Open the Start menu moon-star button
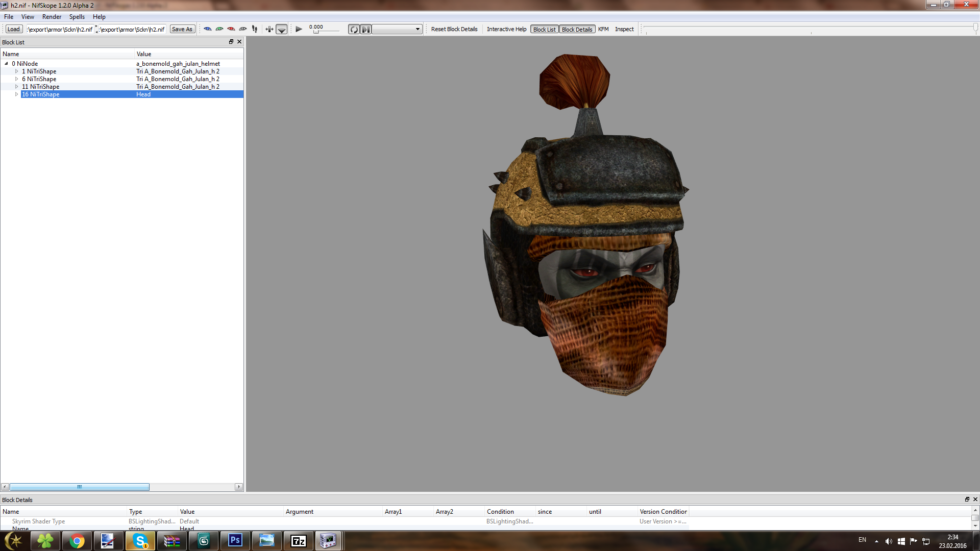Screen dimensions: 980x551 tap(14, 541)
